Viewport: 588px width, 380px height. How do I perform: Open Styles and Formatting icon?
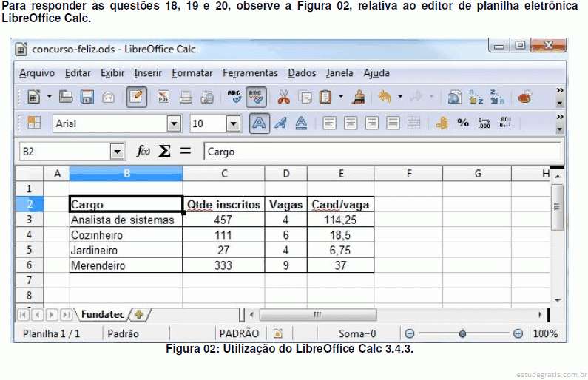coord(34,123)
